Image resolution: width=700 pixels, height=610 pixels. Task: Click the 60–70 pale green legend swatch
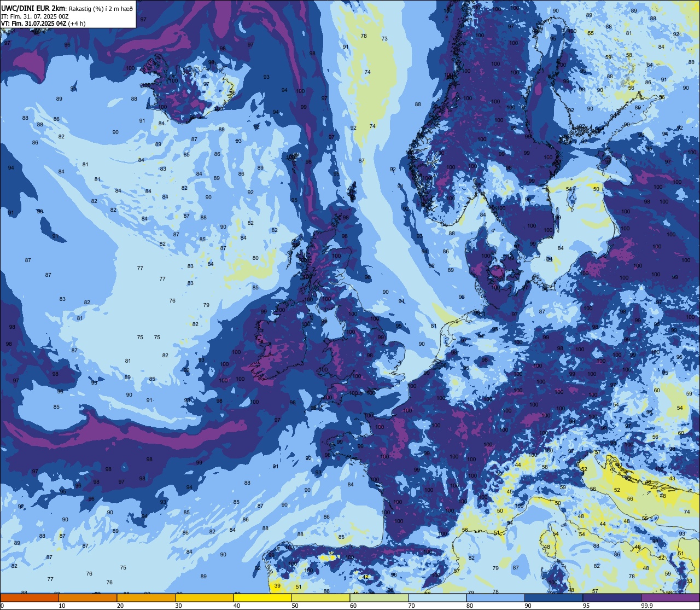pyautogui.click(x=379, y=597)
